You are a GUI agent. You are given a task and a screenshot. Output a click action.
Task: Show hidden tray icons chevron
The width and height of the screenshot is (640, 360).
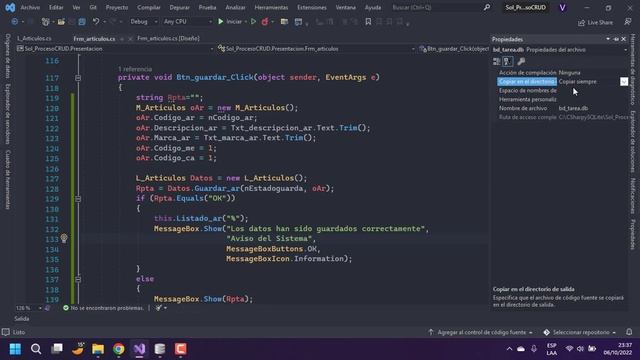pos(509,349)
